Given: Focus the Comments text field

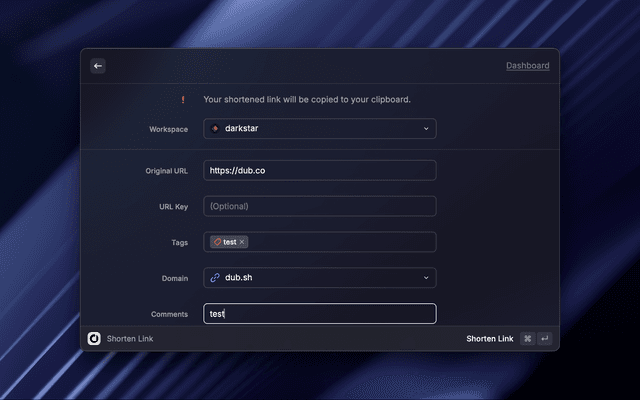Looking at the screenshot, I should 319,314.
